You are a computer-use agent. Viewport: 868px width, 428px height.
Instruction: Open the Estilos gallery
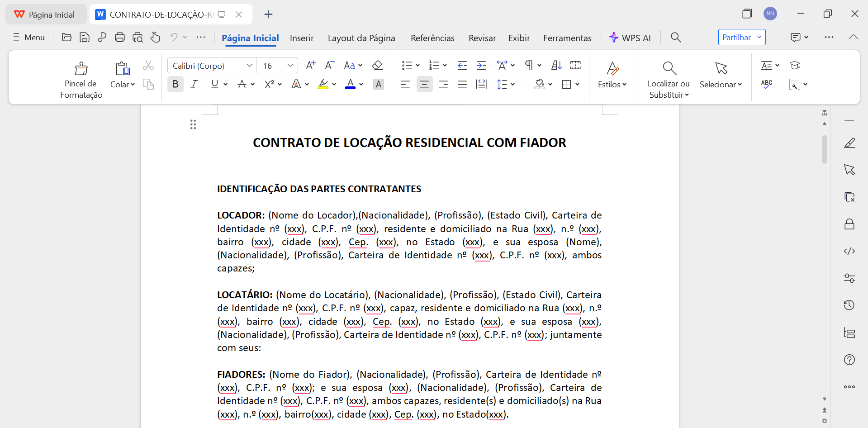612,77
